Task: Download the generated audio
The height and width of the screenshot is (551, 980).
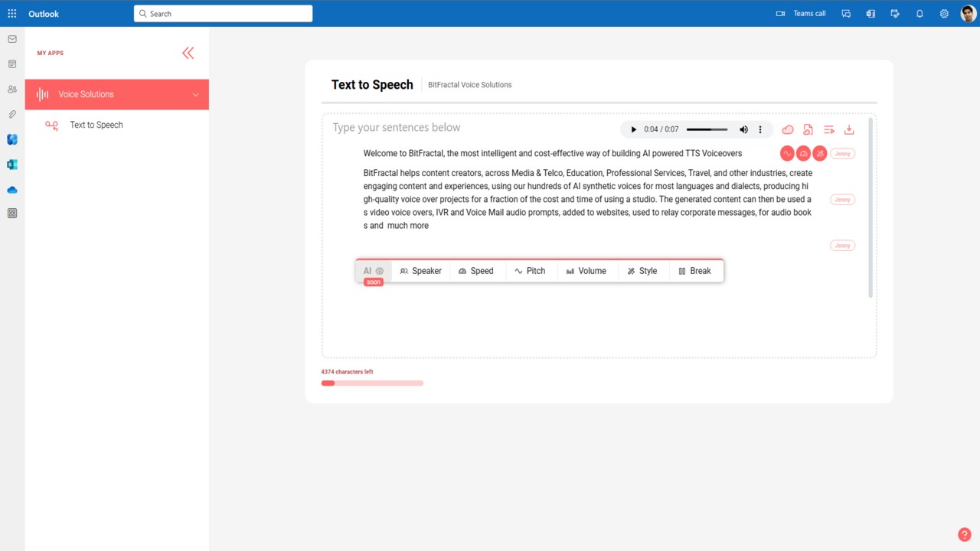Action: 849,130
